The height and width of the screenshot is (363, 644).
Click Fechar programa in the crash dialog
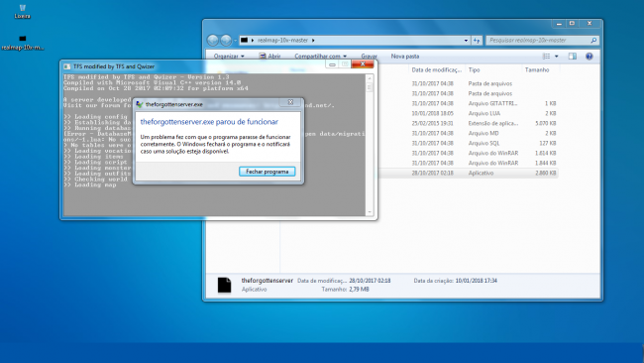pyautogui.click(x=267, y=172)
